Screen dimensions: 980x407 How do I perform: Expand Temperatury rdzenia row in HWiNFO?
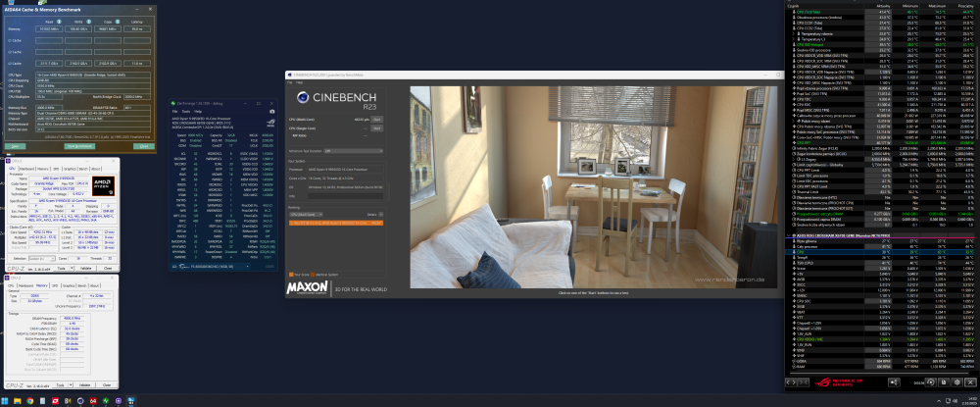[x=793, y=33]
